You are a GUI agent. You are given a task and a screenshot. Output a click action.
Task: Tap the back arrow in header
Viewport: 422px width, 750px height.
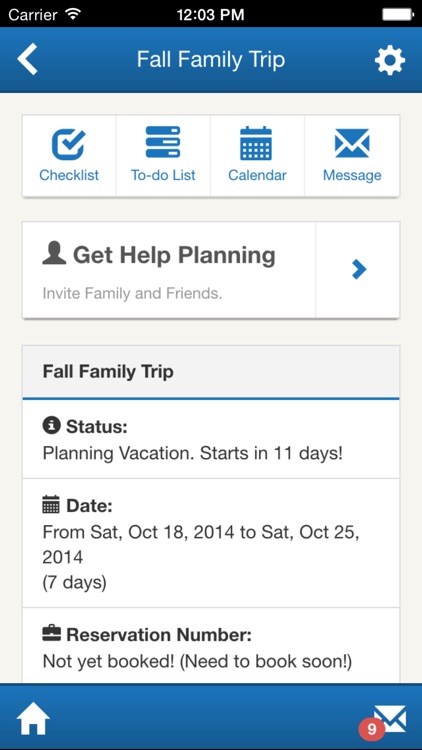point(27,59)
